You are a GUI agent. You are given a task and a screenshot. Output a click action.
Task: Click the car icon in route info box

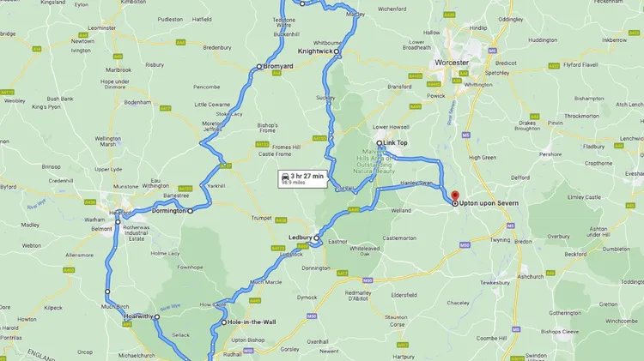click(285, 177)
